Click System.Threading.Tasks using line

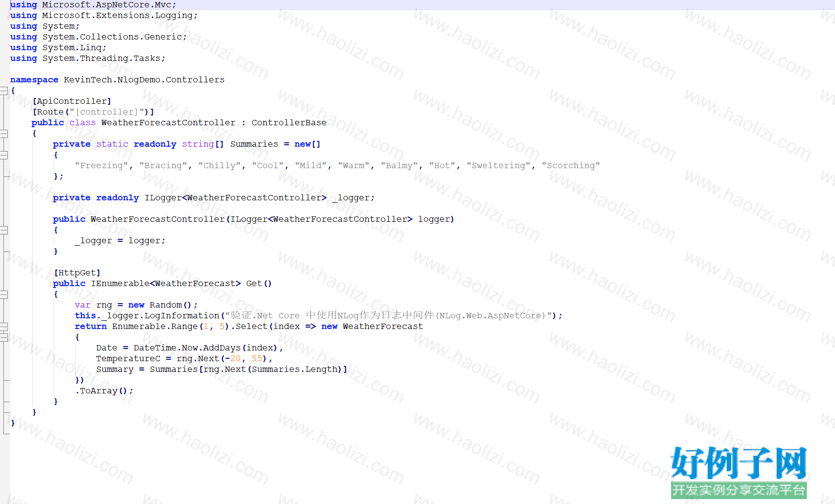(88, 58)
